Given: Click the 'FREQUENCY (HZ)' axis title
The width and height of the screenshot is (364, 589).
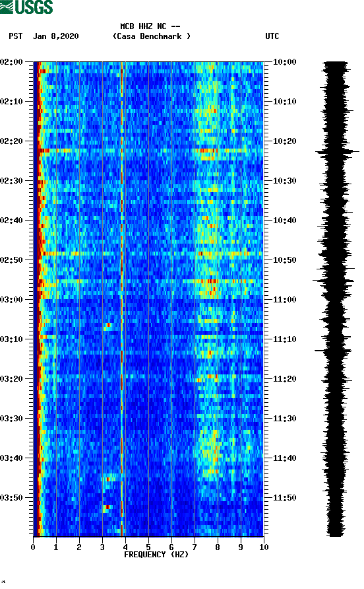Looking at the screenshot, I should 156,555.
